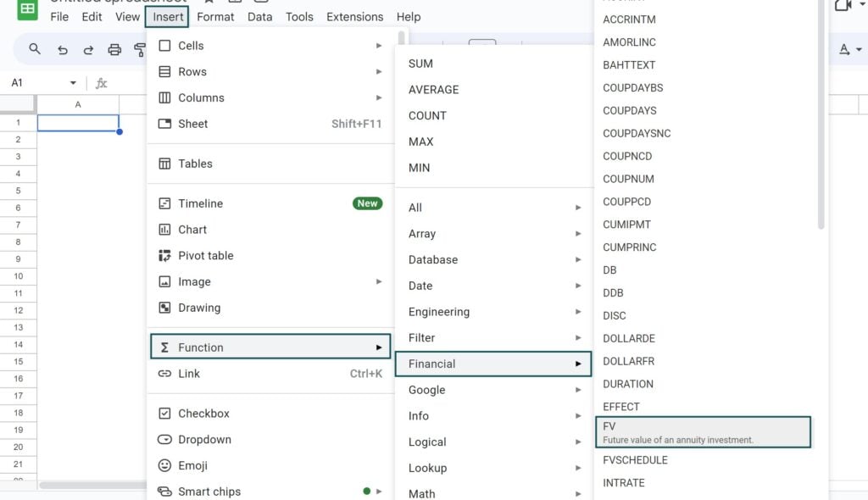Expand the Image submenu arrow

click(x=379, y=281)
